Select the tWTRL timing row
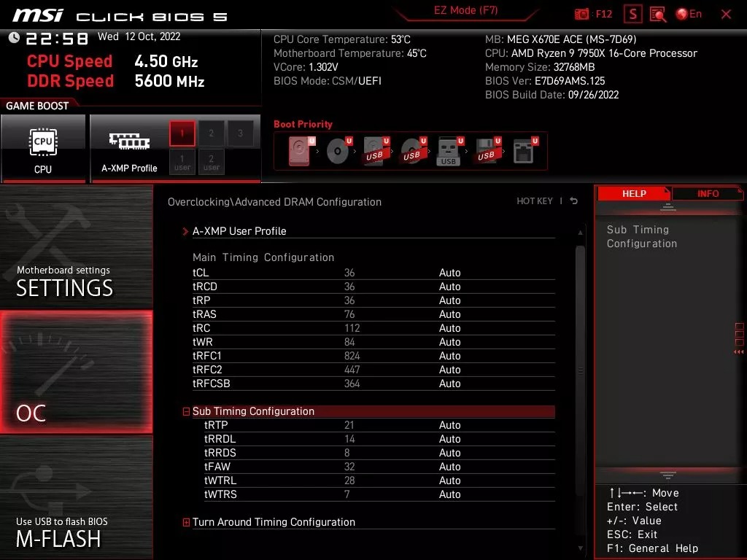The image size is (747, 560). [379, 481]
